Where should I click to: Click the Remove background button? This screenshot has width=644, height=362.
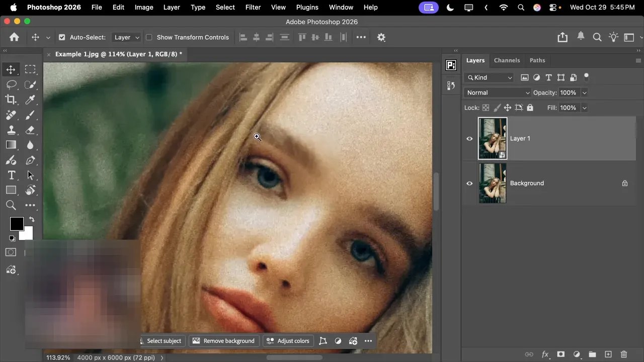pyautogui.click(x=224, y=340)
